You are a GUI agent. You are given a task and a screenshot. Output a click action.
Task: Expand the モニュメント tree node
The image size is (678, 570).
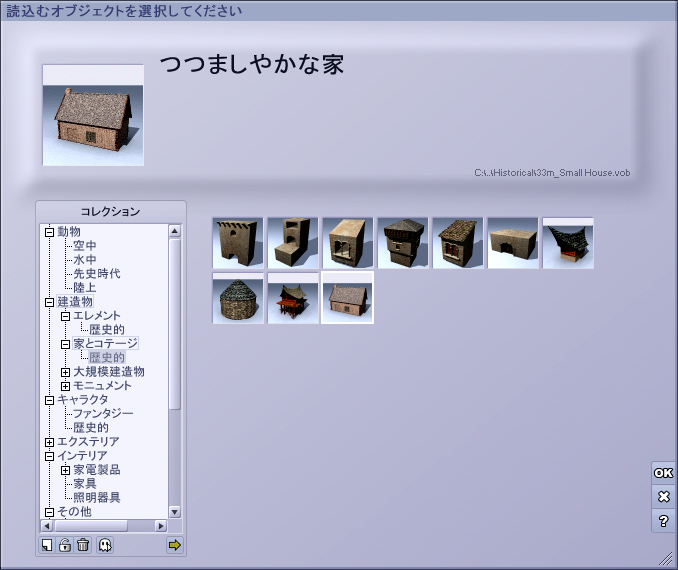pyautogui.click(x=65, y=386)
